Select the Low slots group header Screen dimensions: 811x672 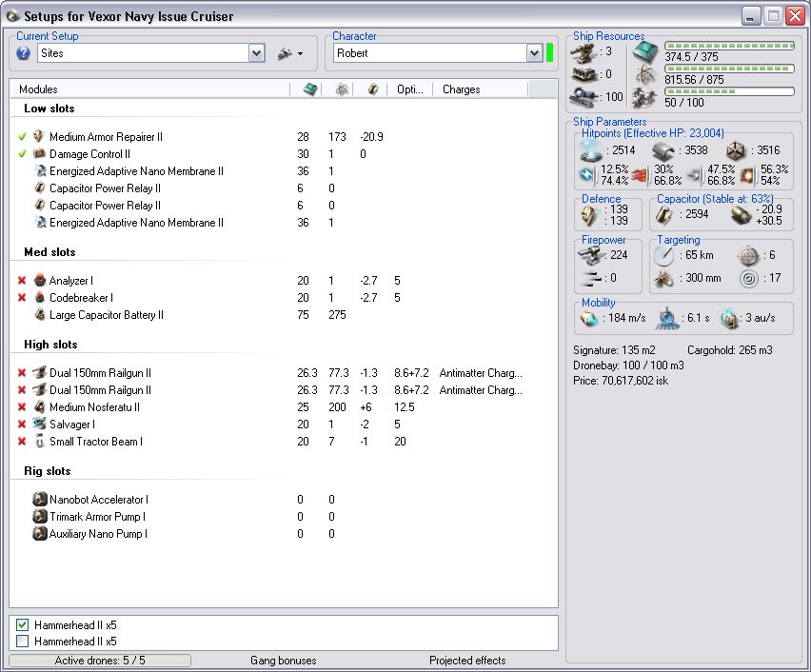[x=49, y=109]
